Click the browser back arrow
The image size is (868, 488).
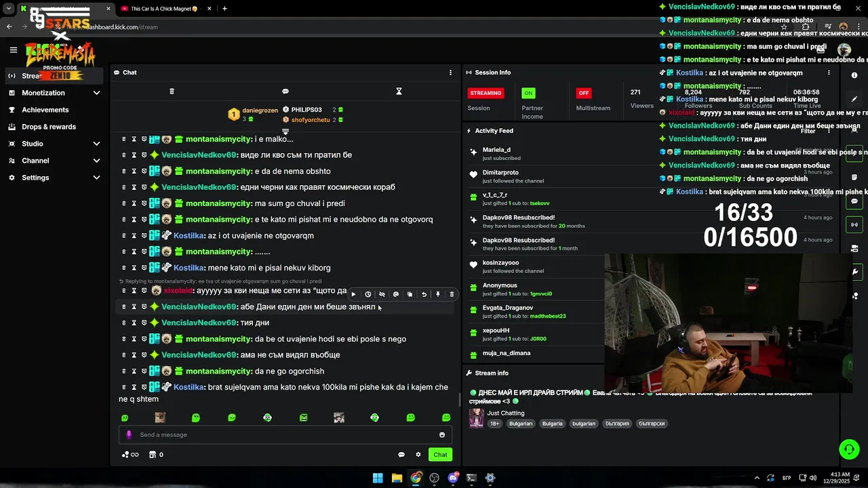point(9,27)
